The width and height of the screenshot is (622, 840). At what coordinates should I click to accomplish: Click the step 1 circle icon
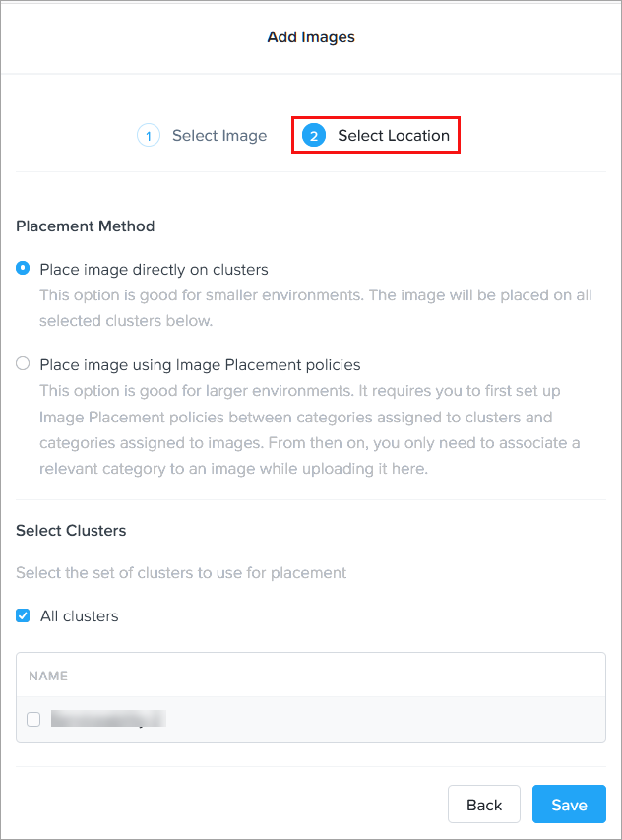pyautogui.click(x=149, y=136)
